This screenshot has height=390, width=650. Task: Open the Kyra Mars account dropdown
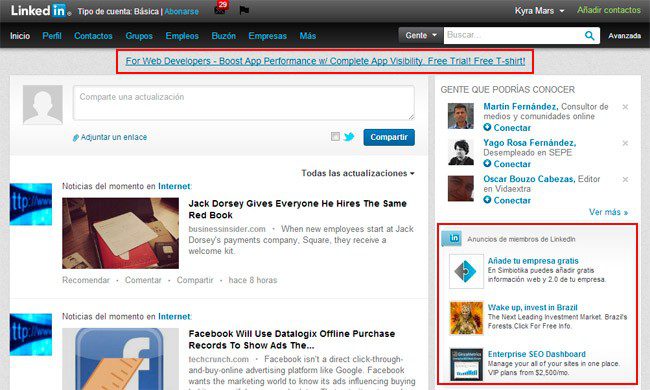[539, 11]
